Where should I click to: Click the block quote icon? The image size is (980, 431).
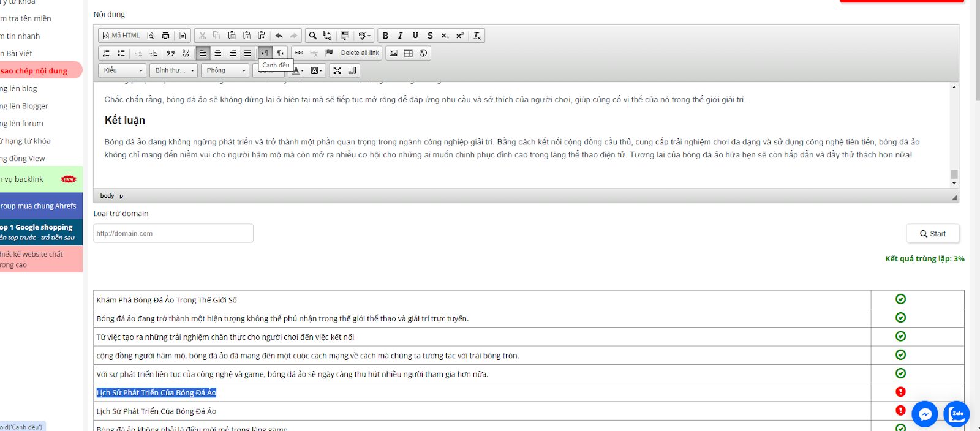pyautogui.click(x=171, y=53)
